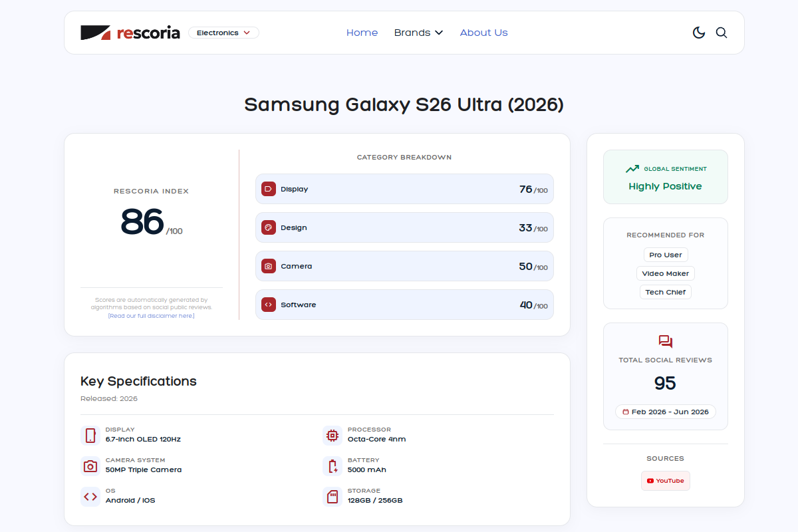Screen dimensions: 798x532
Task: Click the Category Breakdown heading
Action: [x=404, y=158]
